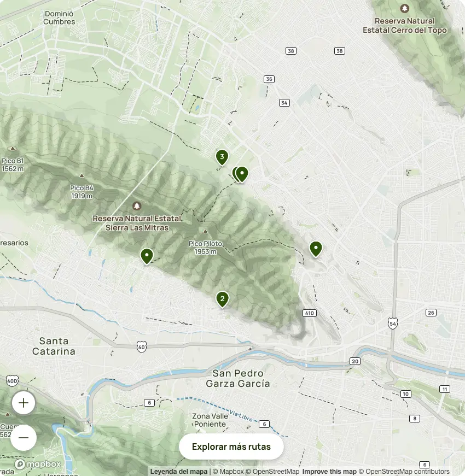Click the zoom out minus button
The image size is (465, 476).
click(24, 438)
